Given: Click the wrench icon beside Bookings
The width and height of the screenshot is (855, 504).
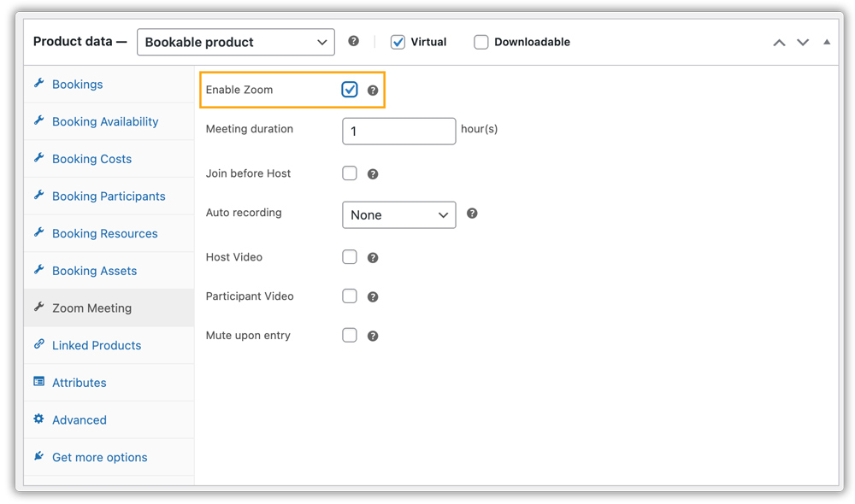Looking at the screenshot, I should (x=38, y=84).
